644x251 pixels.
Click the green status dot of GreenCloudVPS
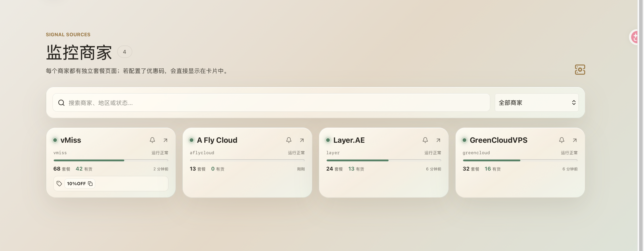click(464, 140)
